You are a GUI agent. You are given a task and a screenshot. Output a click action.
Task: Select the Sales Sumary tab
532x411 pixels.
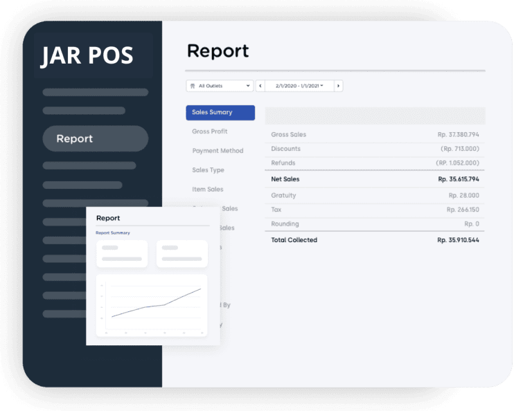coord(220,112)
